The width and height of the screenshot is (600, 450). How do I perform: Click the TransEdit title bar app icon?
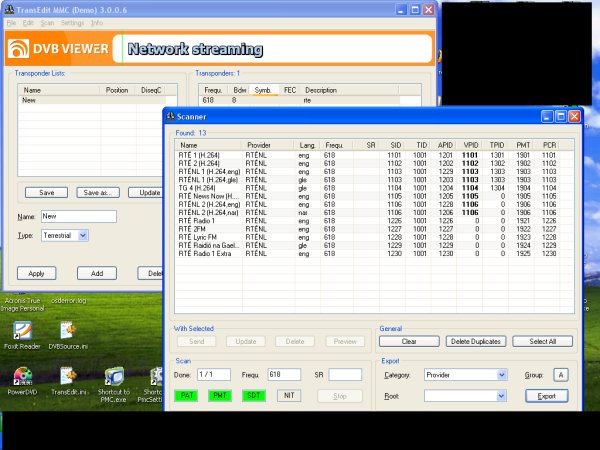tap(8, 10)
